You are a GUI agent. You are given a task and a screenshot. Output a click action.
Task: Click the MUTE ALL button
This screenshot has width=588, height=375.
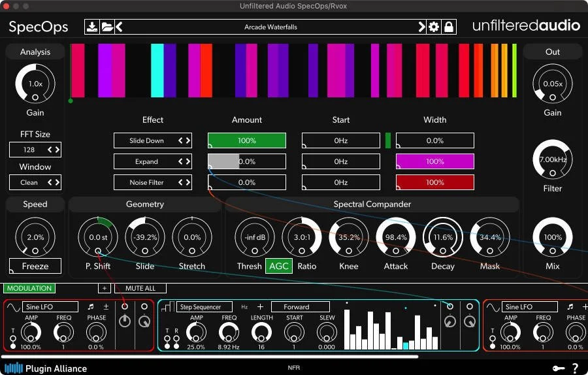pos(140,288)
